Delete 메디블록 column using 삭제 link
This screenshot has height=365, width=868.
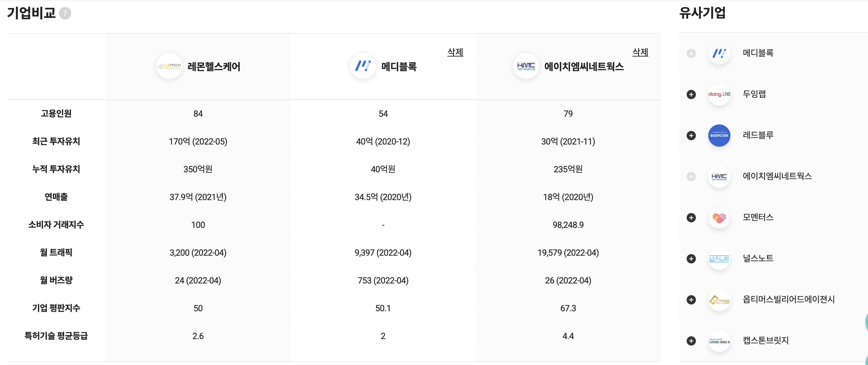click(x=455, y=52)
